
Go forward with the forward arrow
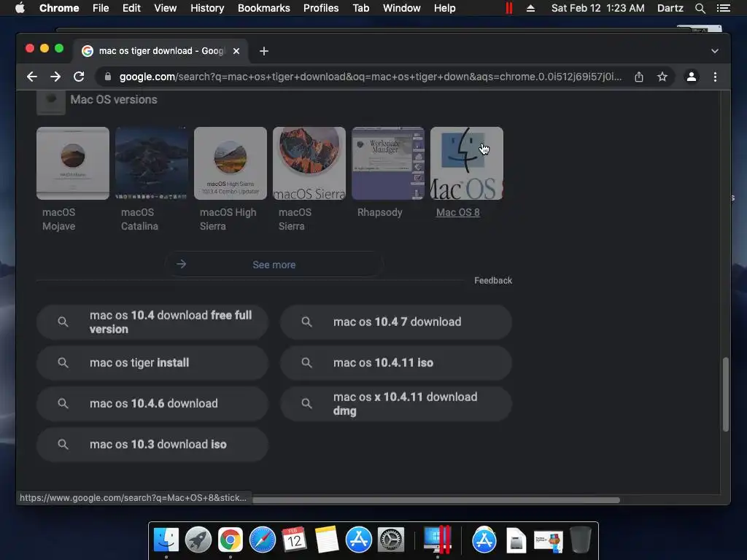[x=55, y=77]
